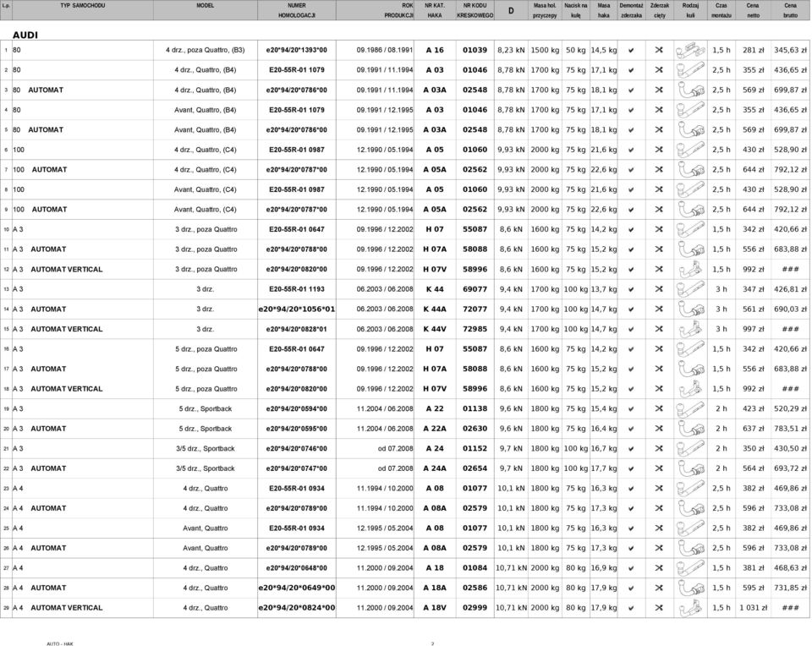This screenshot has height=646, width=812.
Task: Click the D value 8,23 kN
Action: click(511, 50)
